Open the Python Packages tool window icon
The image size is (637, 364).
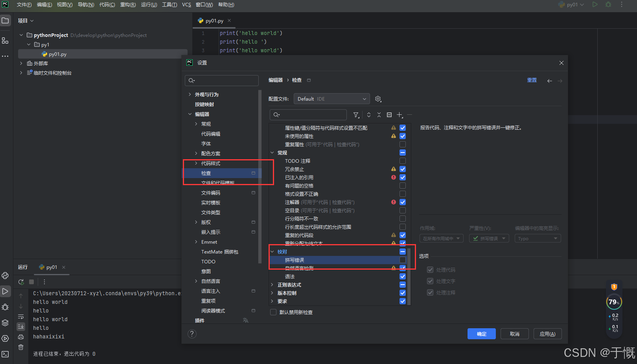click(5, 323)
